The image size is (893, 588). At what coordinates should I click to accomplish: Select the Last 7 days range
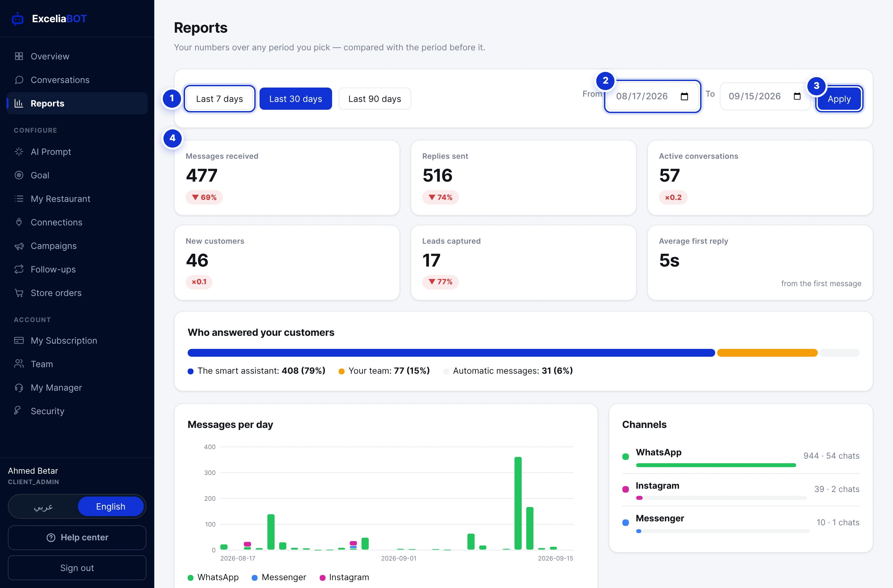tap(220, 99)
